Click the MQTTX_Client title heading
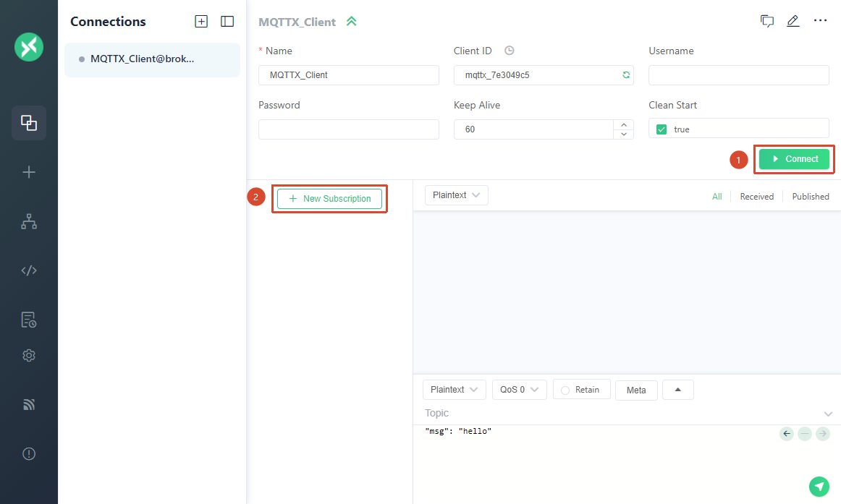841x504 pixels. pos(297,22)
